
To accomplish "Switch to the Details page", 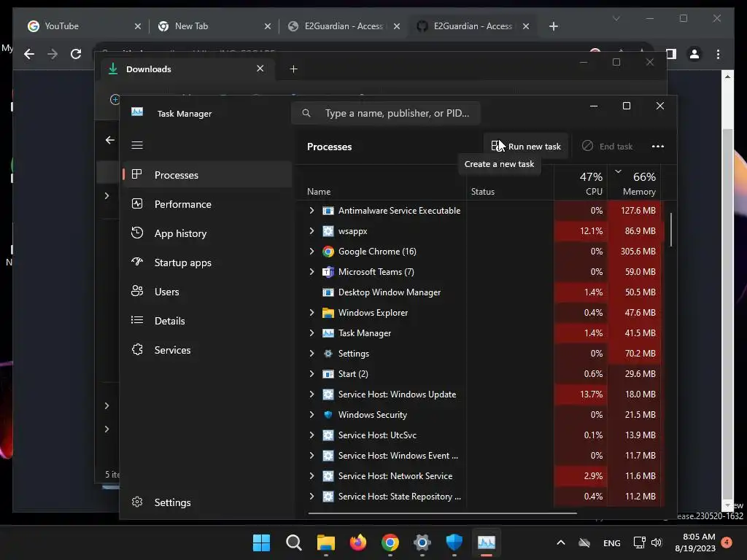I will coord(206,321).
